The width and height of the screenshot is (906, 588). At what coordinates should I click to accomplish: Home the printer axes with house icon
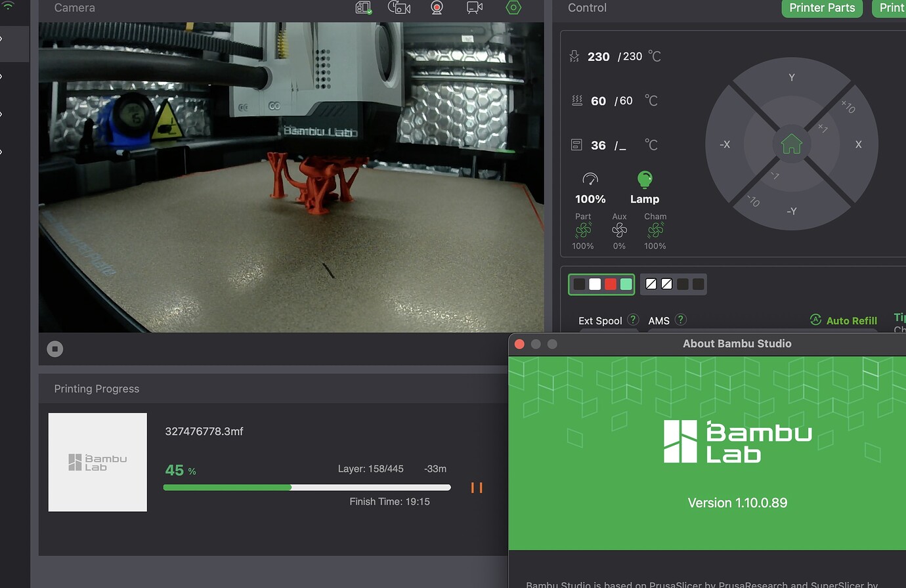tap(791, 144)
